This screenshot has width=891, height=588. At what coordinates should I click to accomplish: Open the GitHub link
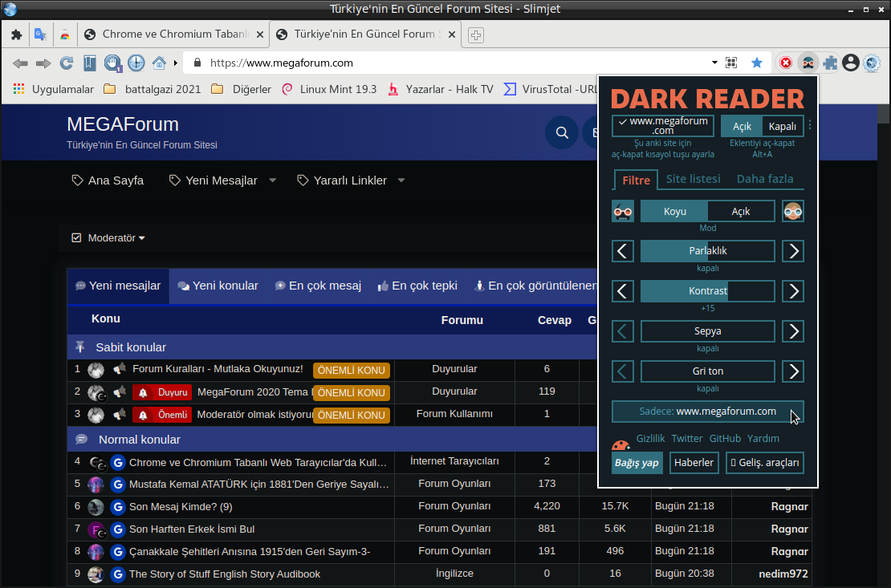coord(725,439)
